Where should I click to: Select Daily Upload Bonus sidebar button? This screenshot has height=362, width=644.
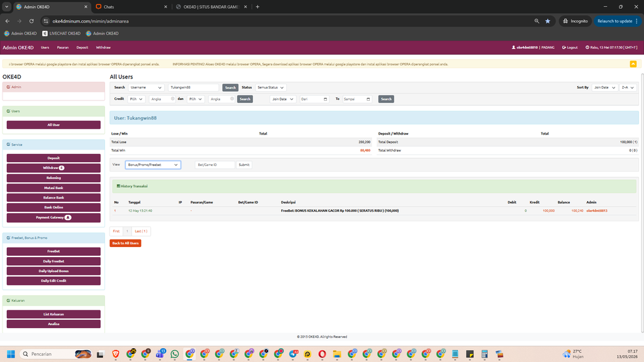(x=53, y=271)
